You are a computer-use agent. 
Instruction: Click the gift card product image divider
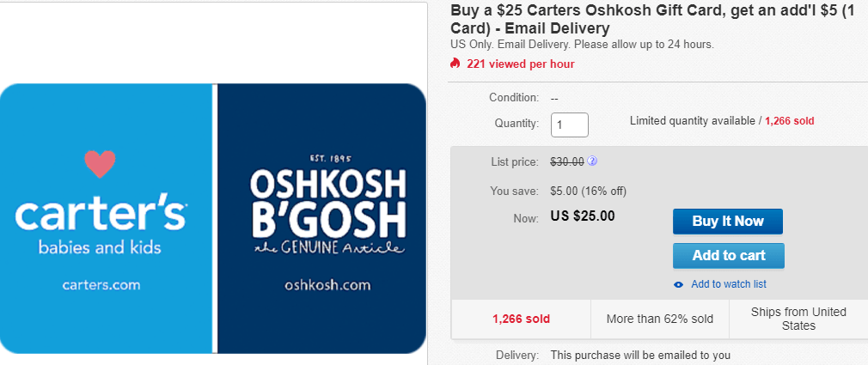click(x=215, y=218)
